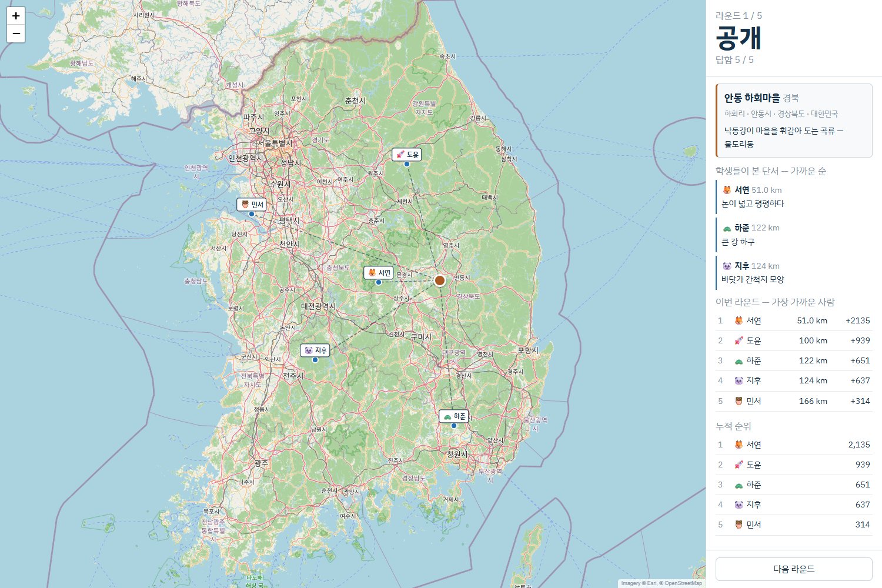Click the 지후 marker label on the map
The image size is (882, 588).
[x=315, y=350]
